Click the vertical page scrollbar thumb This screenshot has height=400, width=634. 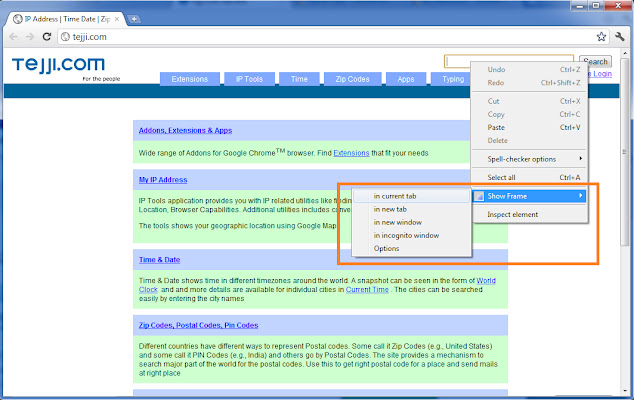pyautogui.click(x=625, y=152)
